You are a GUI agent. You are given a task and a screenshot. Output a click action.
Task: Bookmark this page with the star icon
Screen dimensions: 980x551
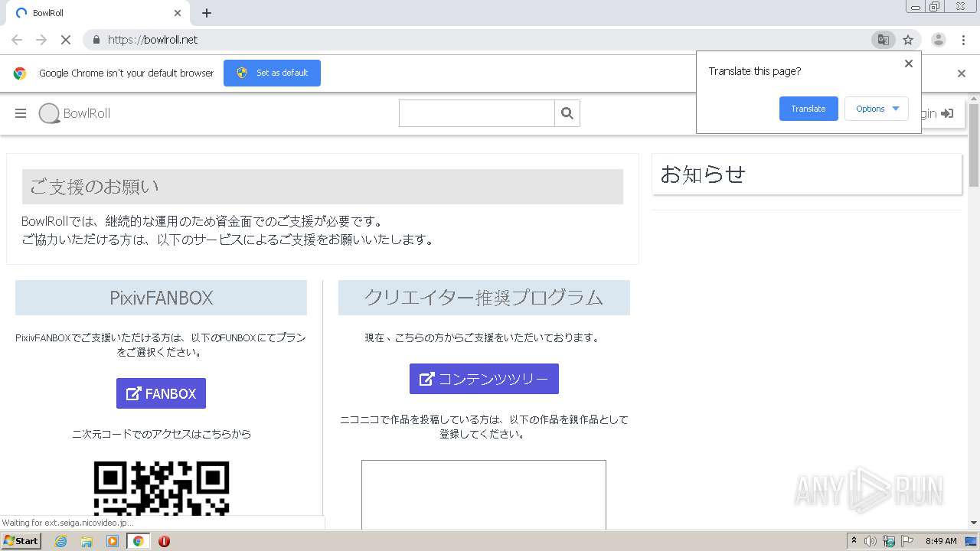[908, 40]
